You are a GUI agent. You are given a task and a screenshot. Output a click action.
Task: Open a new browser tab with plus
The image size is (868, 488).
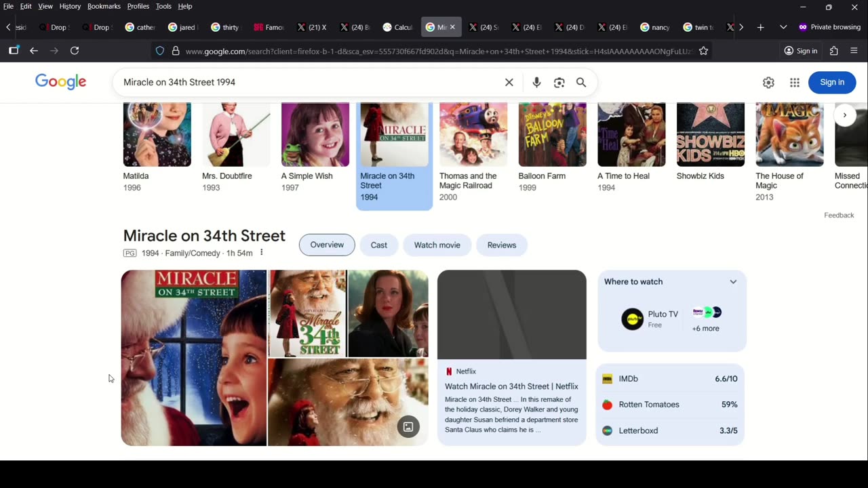coord(760,27)
